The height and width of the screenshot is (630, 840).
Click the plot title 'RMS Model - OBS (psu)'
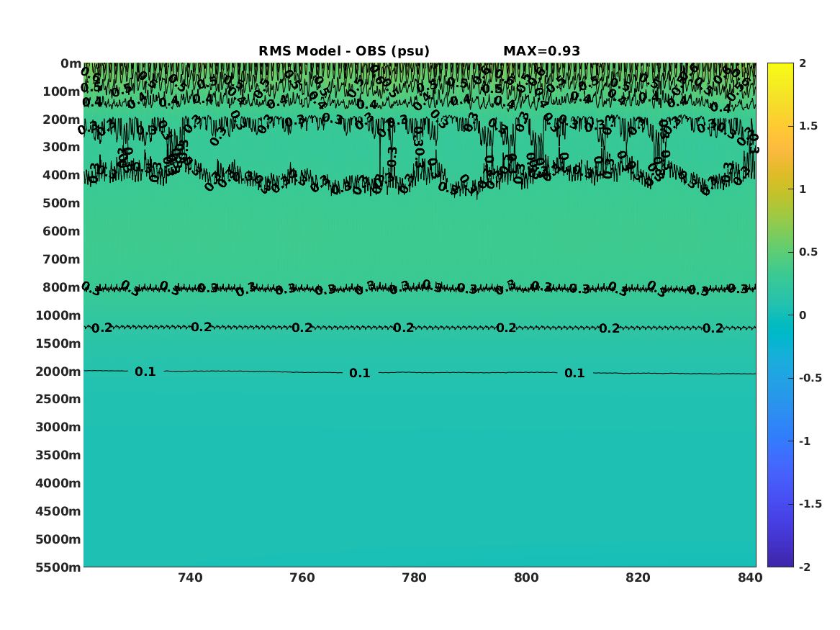pyautogui.click(x=344, y=51)
